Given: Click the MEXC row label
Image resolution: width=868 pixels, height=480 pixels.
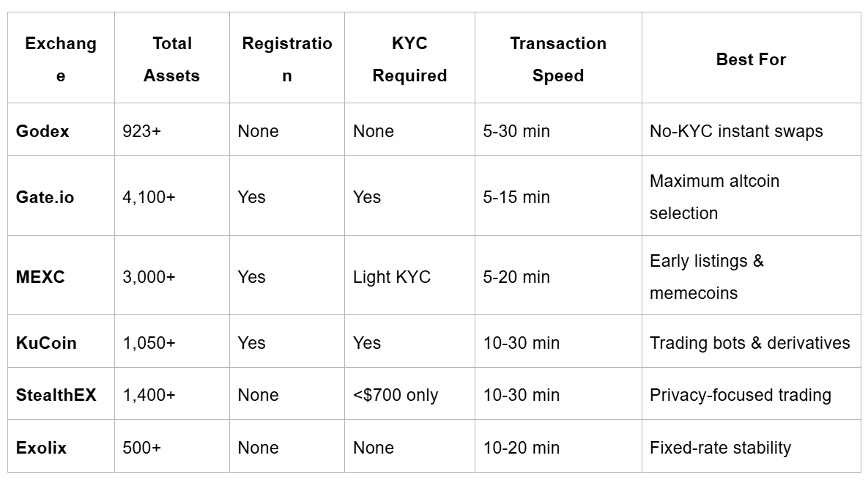Looking at the screenshot, I should click(40, 277).
